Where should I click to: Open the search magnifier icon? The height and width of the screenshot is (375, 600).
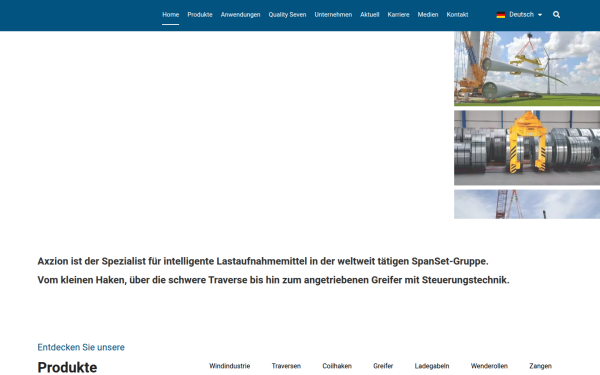[x=556, y=15]
